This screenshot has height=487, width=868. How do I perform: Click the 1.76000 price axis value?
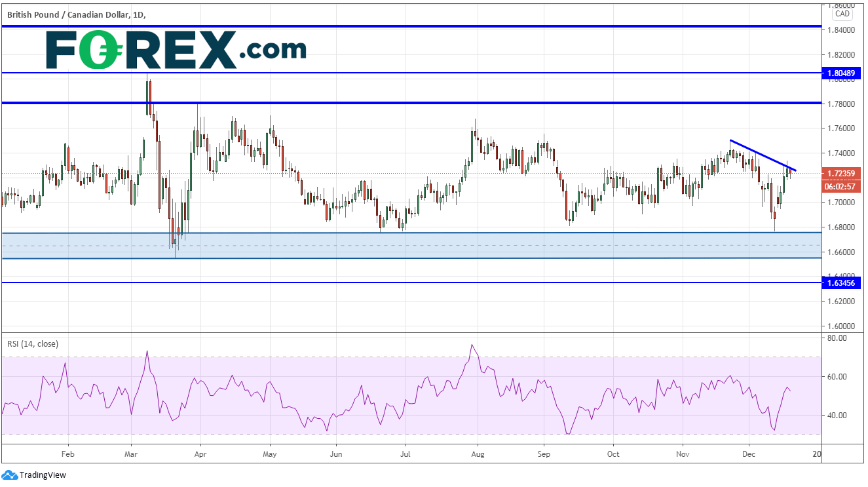(x=841, y=128)
